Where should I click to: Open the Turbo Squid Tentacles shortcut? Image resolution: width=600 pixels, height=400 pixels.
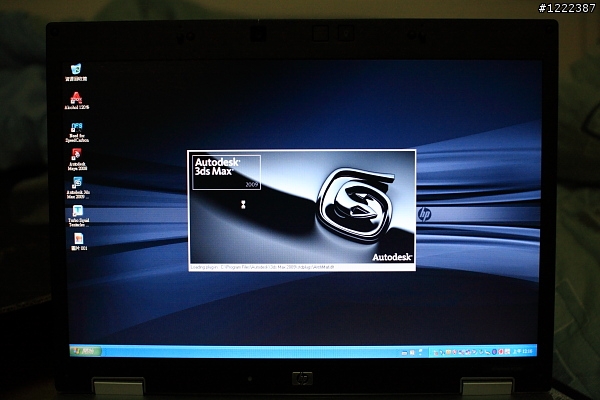(78, 216)
